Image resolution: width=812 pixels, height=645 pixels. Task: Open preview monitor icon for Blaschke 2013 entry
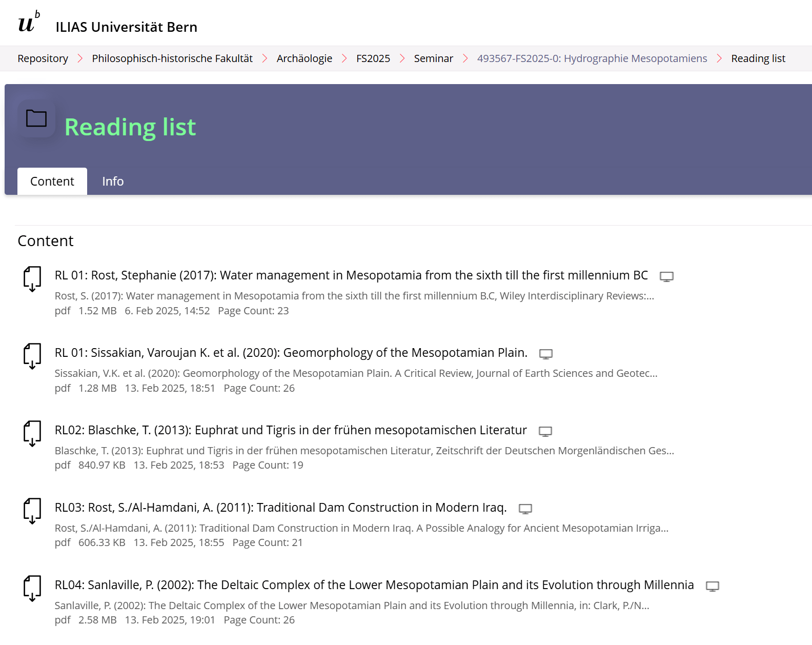coord(545,432)
